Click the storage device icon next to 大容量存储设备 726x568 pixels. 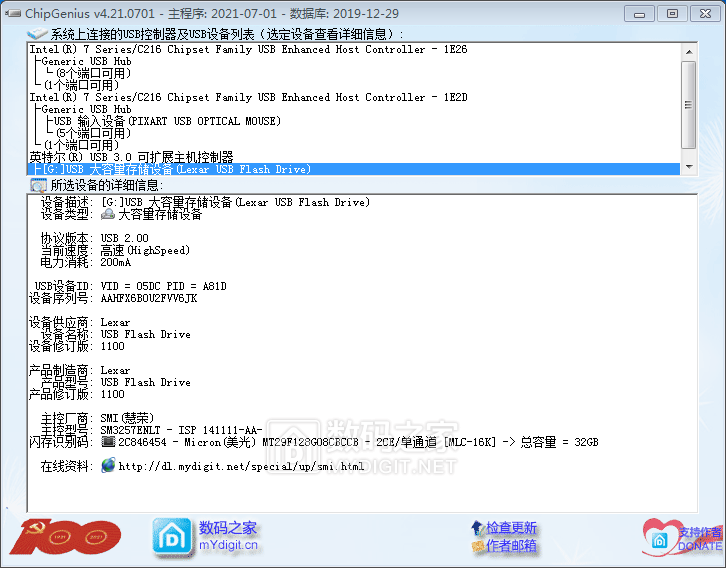(x=108, y=214)
